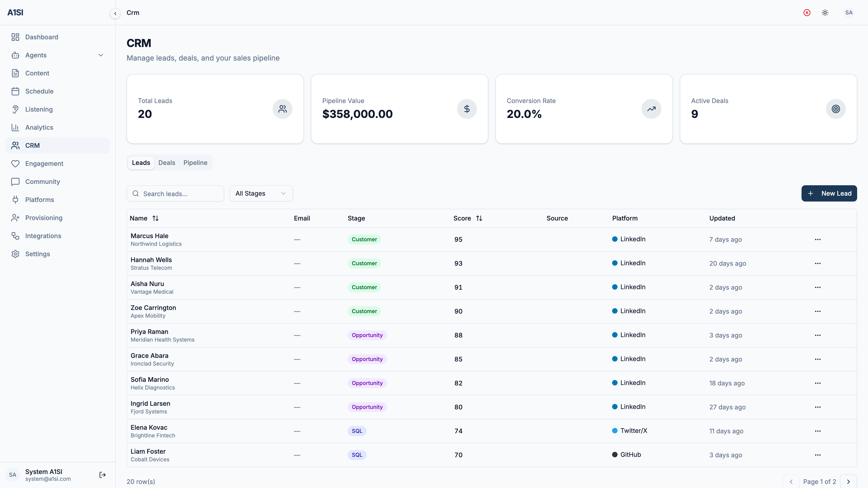Click the Crm breadcrumb in header
This screenshot has height=488, width=868.
tap(133, 13)
